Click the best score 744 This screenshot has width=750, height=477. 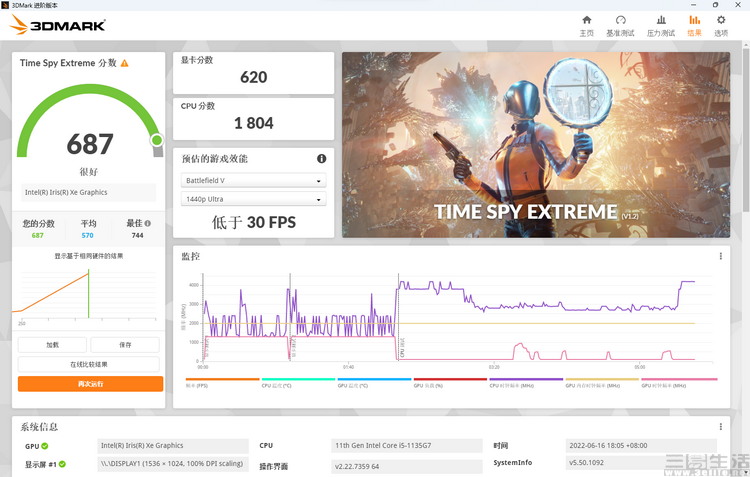137,235
